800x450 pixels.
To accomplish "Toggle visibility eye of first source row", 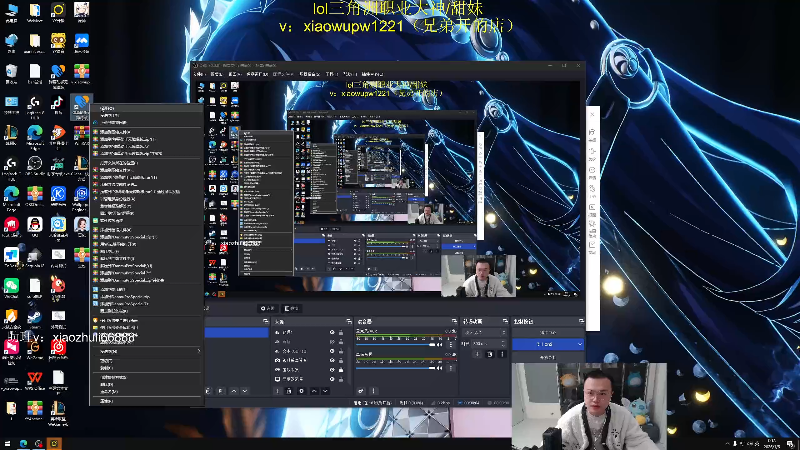I will tap(332, 333).
